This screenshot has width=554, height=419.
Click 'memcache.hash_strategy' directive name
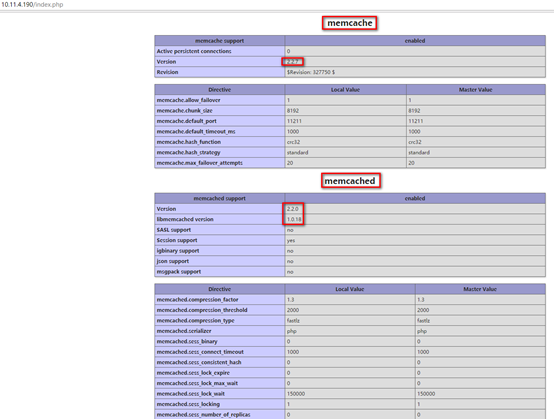click(x=188, y=153)
